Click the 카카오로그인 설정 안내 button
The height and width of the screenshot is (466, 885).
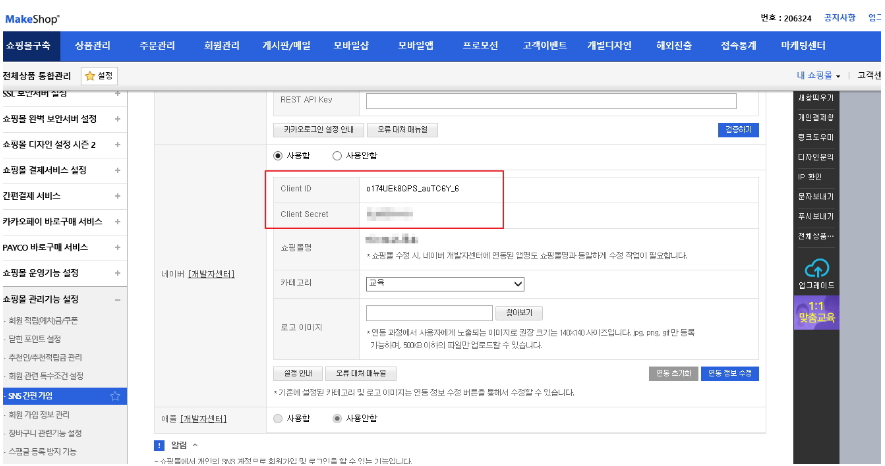coord(319,130)
